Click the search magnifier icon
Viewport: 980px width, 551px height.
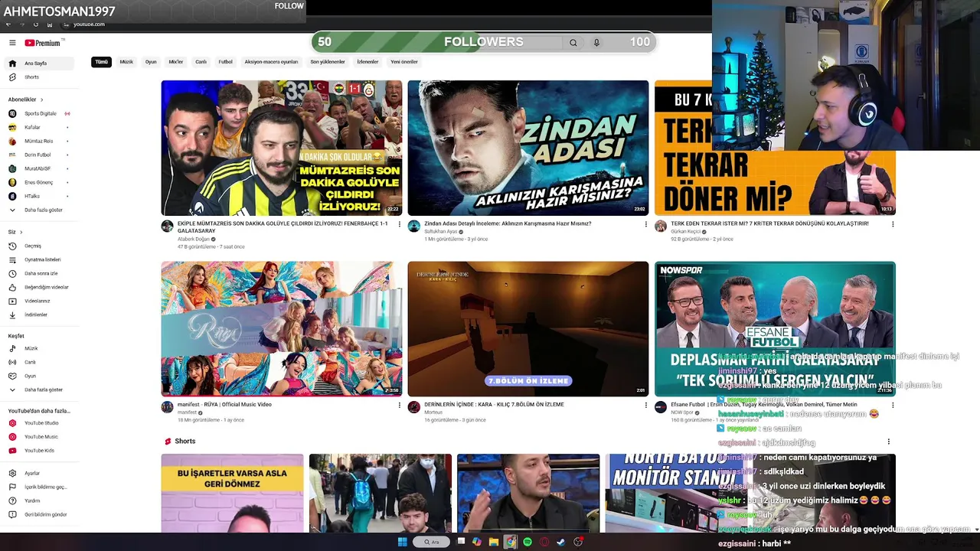pos(573,43)
